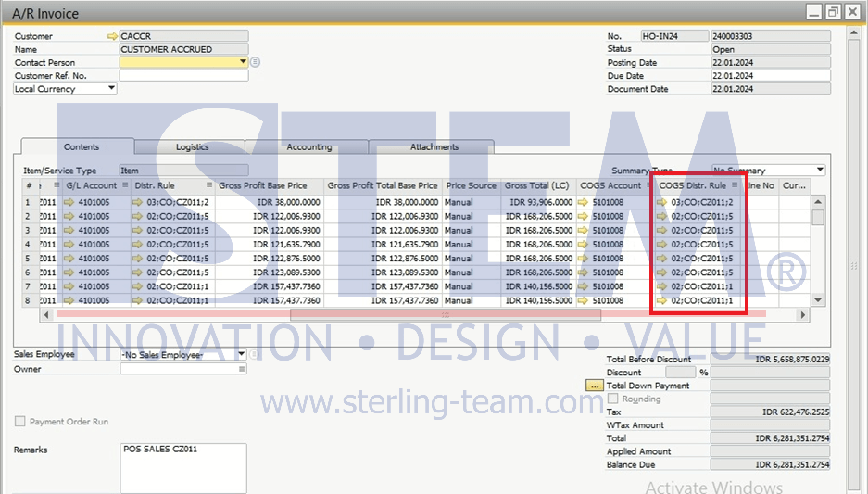Click COGS Distr. Rule link arrow in row 1
This screenshot has width=868, height=494.
(661, 202)
